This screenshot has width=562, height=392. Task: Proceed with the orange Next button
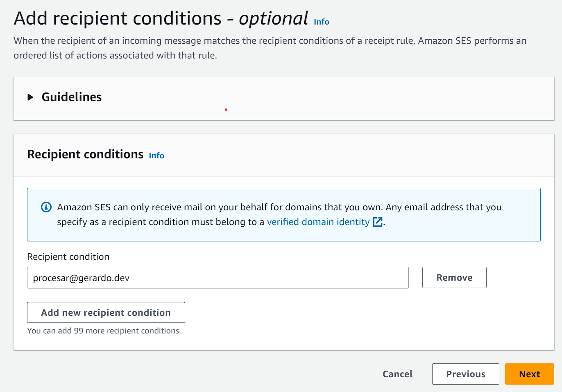coord(529,374)
